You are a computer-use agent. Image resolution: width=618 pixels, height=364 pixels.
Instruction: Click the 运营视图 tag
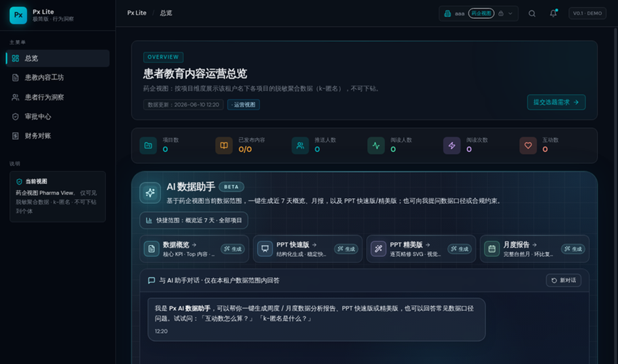[x=243, y=105]
